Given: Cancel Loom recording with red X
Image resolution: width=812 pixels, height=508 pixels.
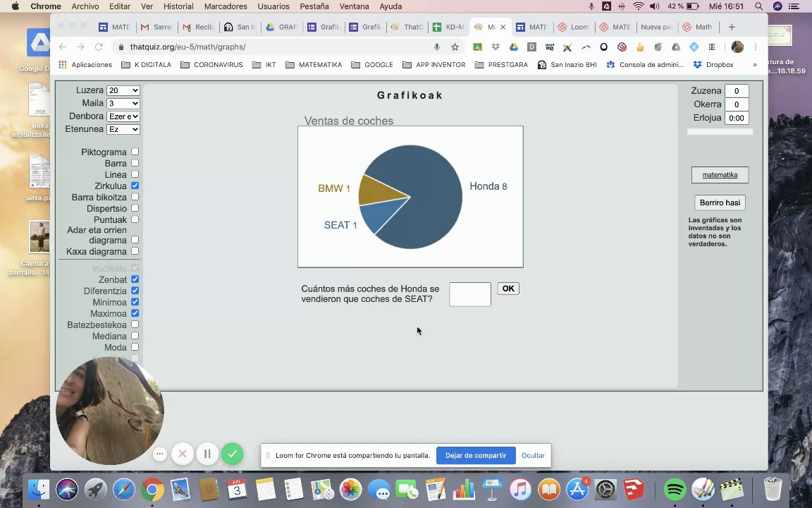Looking at the screenshot, I should 183,454.
